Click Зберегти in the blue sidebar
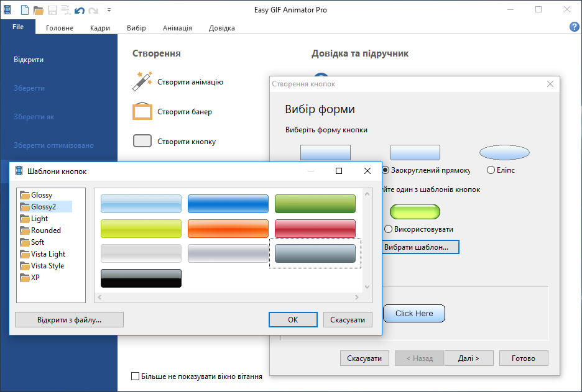This screenshot has height=392, width=582. click(x=29, y=88)
